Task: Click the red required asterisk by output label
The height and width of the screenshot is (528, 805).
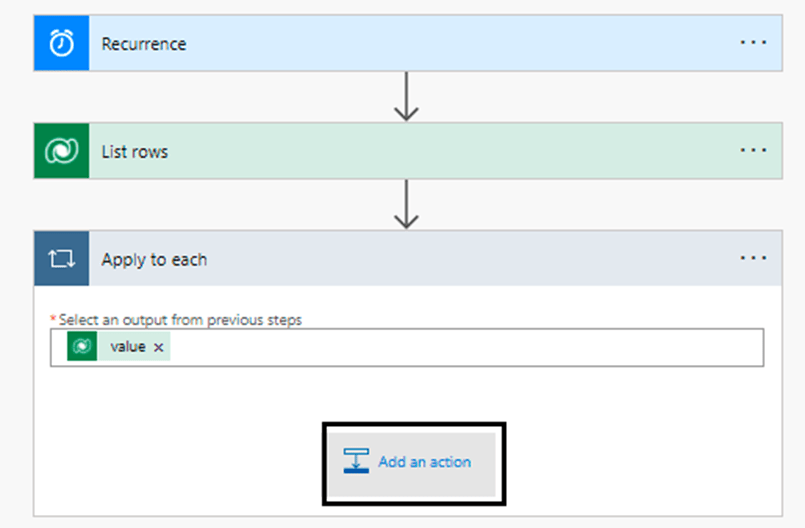Action: [x=53, y=319]
